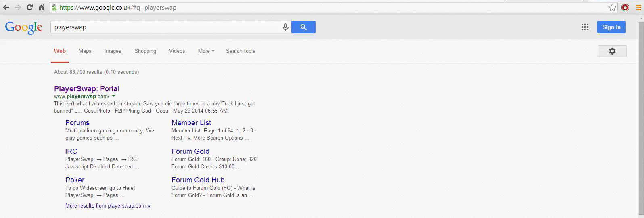Image resolution: width=644 pixels, height=218 pixels.
Task: Click the green padlock security icon
Action: tap(54, 7)
